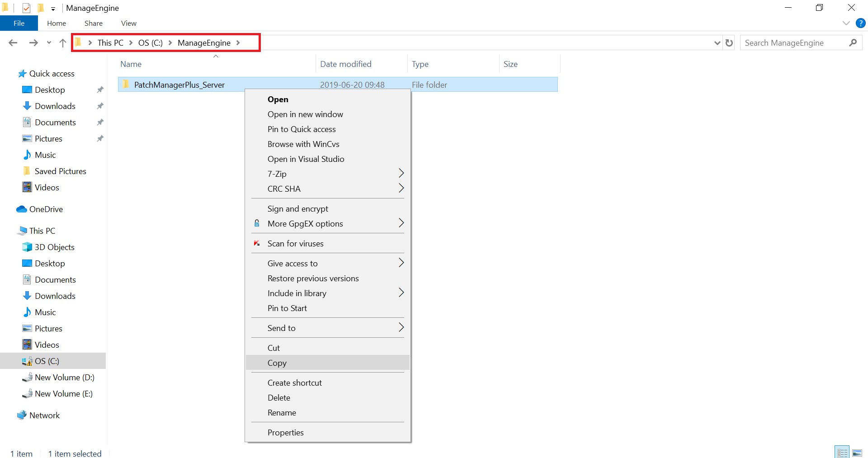Switch to the View ribbon tab
The height and width of the screenshot is (458, 868).
point(129,23)
